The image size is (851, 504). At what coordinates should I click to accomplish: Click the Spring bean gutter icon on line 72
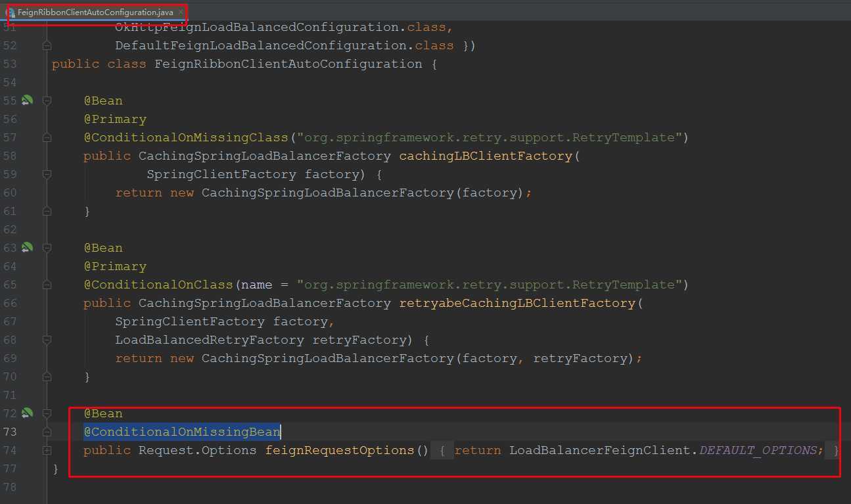[27, 413]
